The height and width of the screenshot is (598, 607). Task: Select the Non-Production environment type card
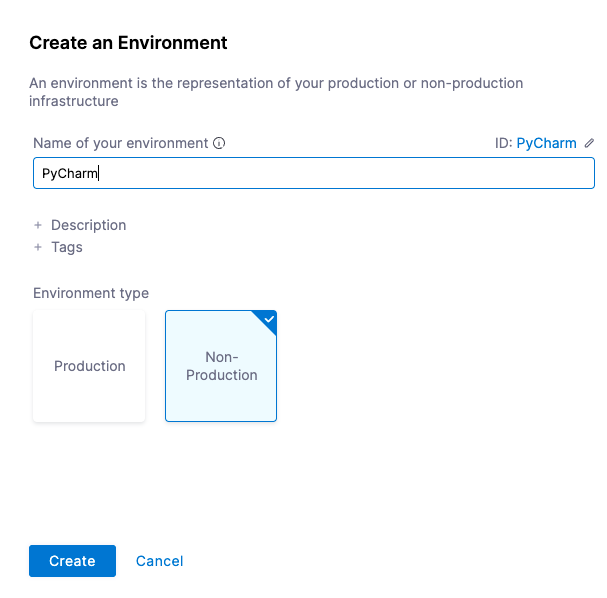click(221, 366)
